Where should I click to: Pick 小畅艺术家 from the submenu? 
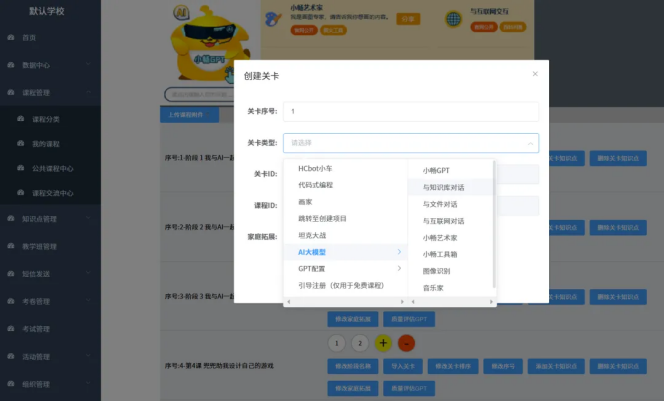tap(450, 237)
